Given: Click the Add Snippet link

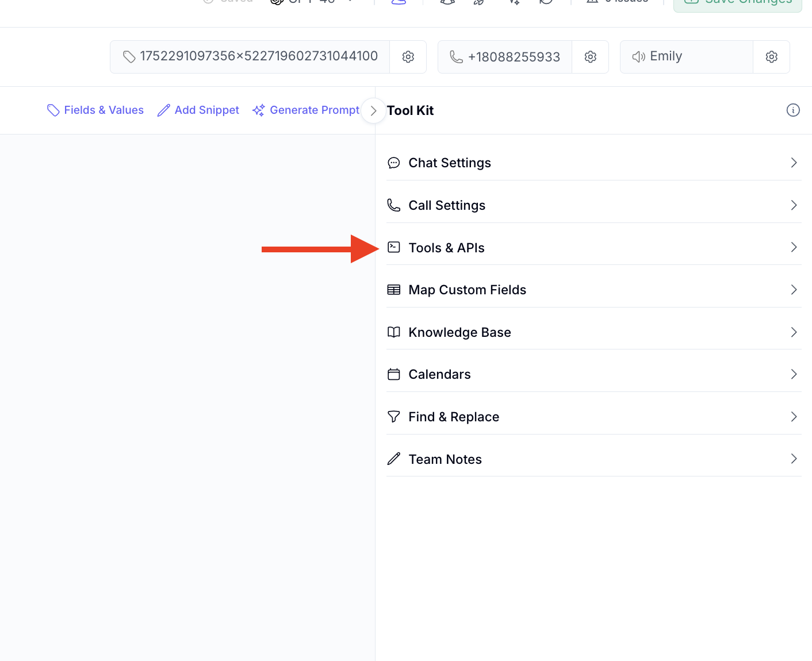Looking at the screenshot, I should 198,110.
